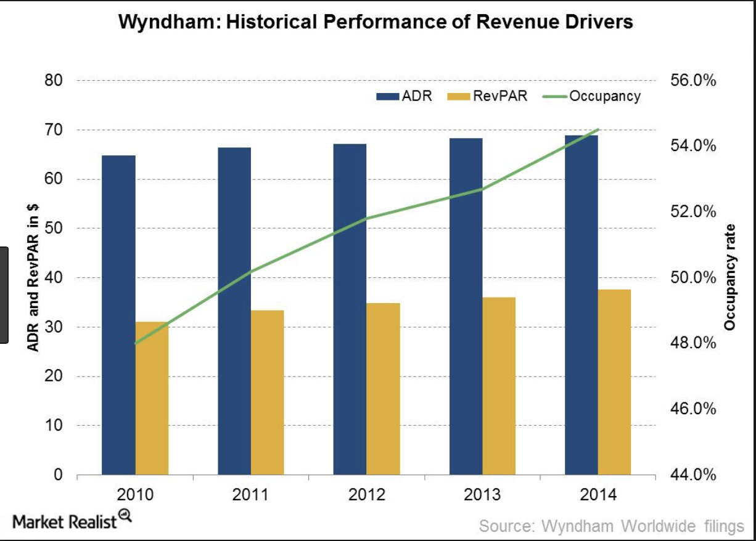Click the 2011 ADR blue bar
This screenshot has height=541, width=756.
[234, 311]
